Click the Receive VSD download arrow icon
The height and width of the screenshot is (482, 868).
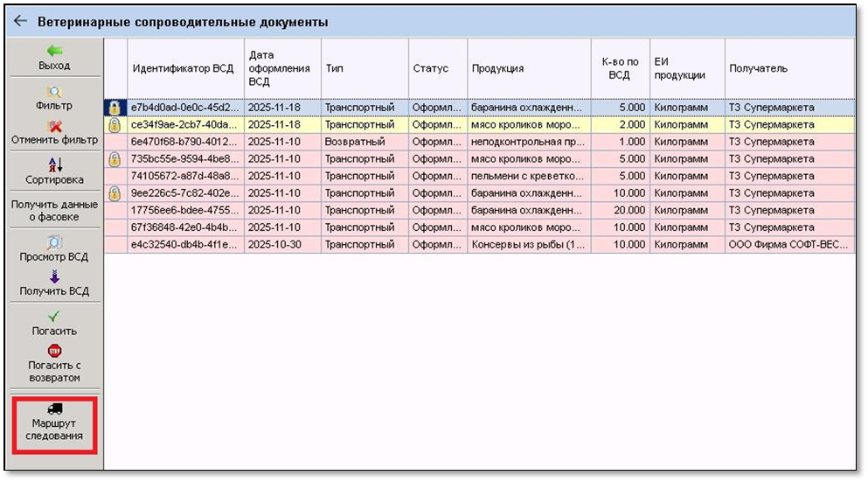(x=54, y=276)
